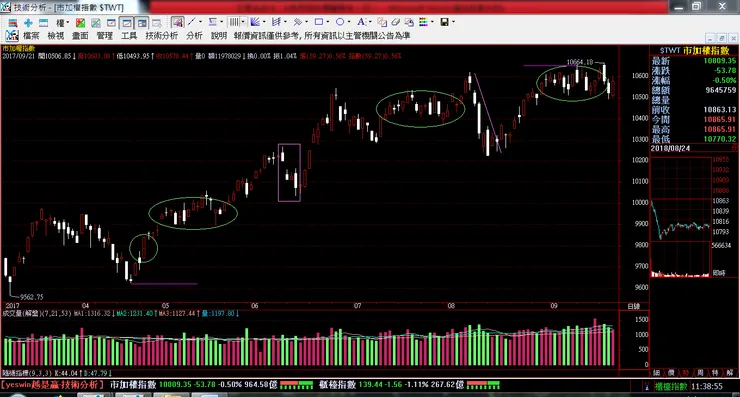Select the trend line drawing tool
The height and width of the screenshot is (397, 740).
[x=191, y=22]
